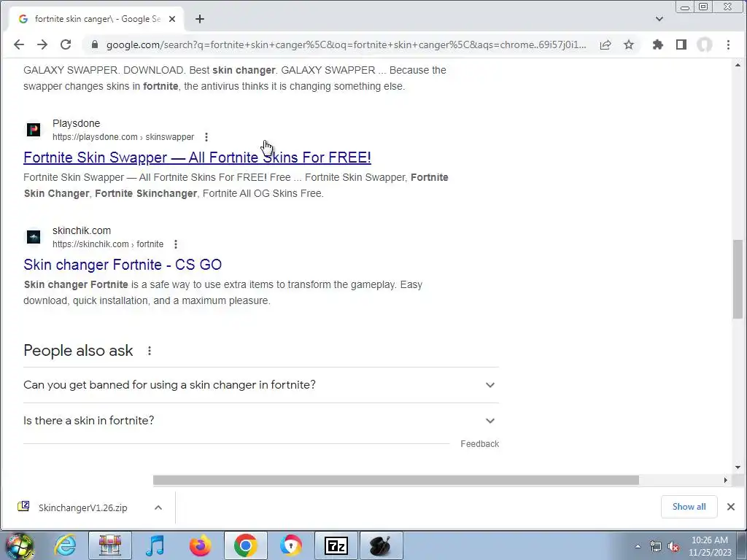Click the address bar URL field
The height and width of the screenshot is (560, 747).
[x=346, y=44]
